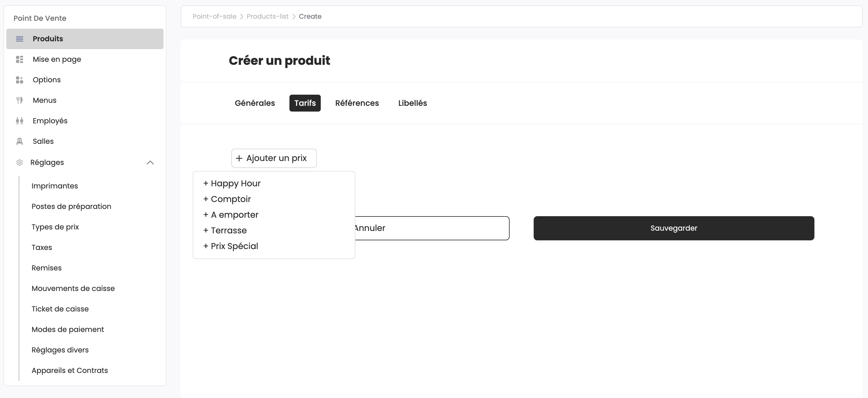The height and width of the screenshot is (398, 868).
Task: Follow the Products-list breadcrumb link
Action: (x=267, y=17)
